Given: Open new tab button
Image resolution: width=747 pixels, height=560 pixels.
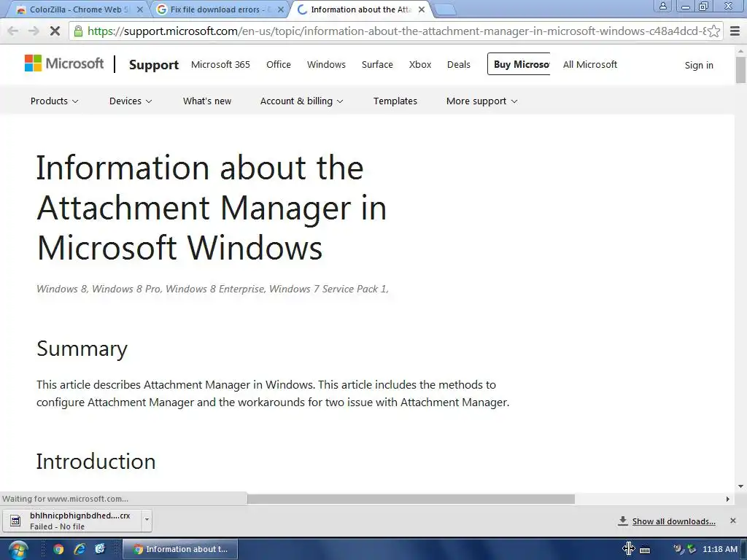Looking at the screenshot, I should point(445,9).
